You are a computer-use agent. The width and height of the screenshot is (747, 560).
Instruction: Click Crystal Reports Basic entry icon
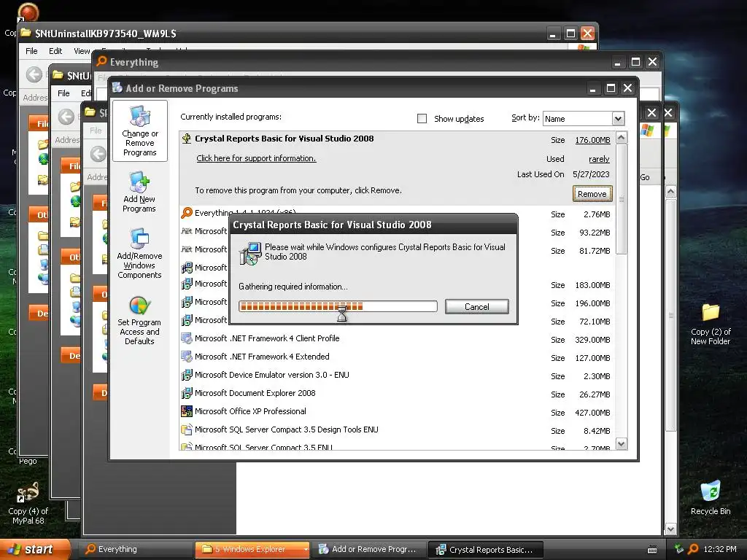pyautogui.click(x=187, y=139)
